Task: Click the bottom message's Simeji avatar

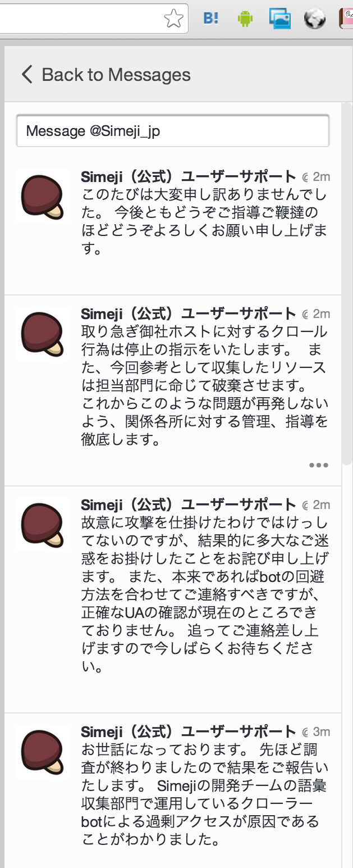Action: pos(43,752)
